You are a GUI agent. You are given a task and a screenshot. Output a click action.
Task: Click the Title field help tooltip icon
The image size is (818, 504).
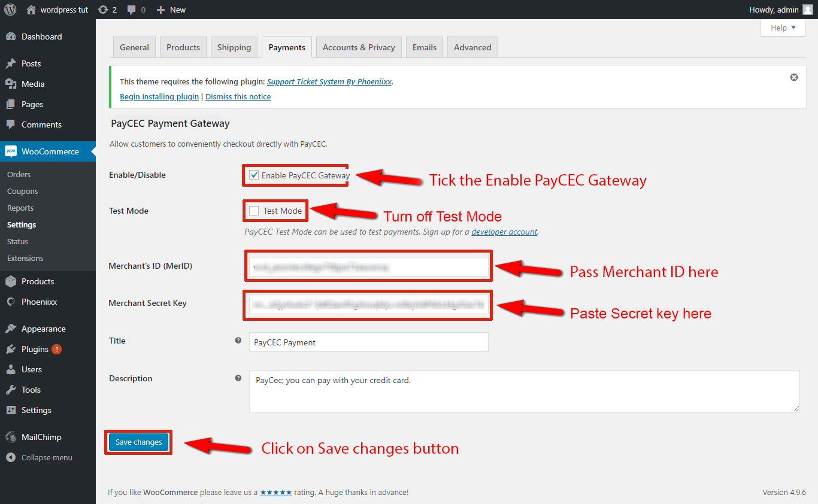pyautogui.click(x=238, y=341)
